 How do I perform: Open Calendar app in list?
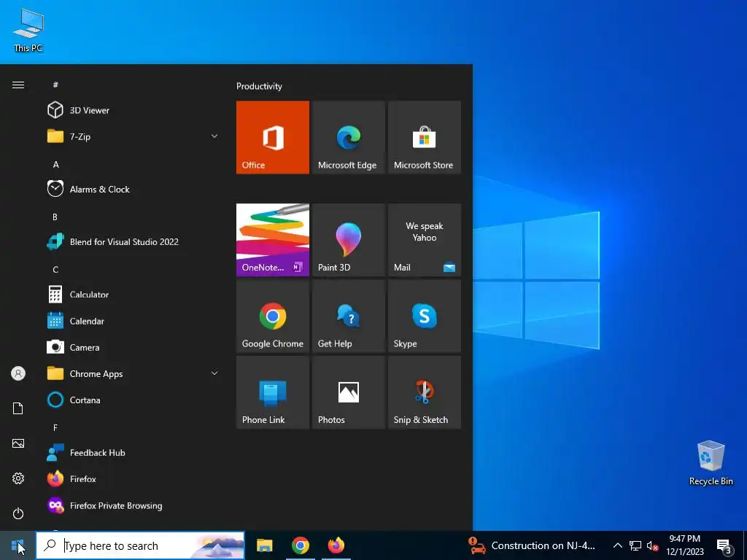(x=133, y=321)
